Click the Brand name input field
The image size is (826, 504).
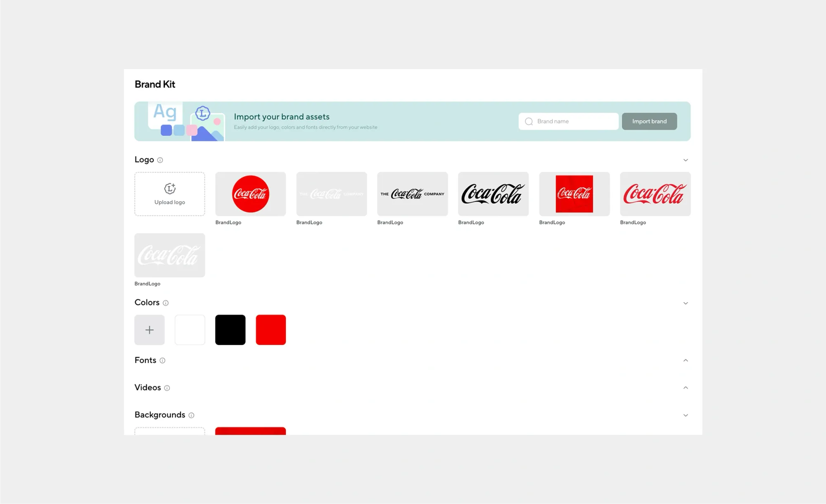574,121
